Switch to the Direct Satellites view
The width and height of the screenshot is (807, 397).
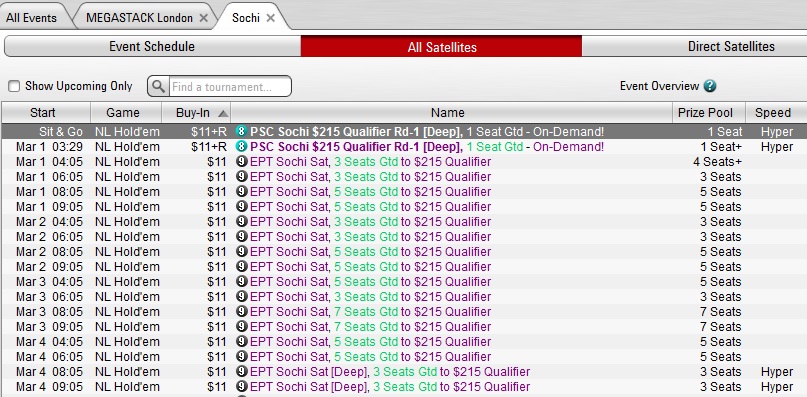[695, 46]
